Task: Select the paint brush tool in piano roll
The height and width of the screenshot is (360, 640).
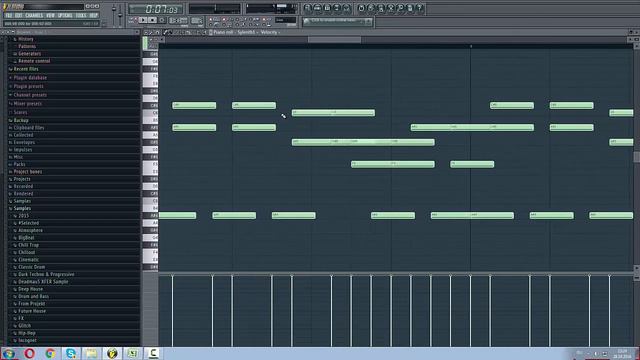Action: [170, 33]
